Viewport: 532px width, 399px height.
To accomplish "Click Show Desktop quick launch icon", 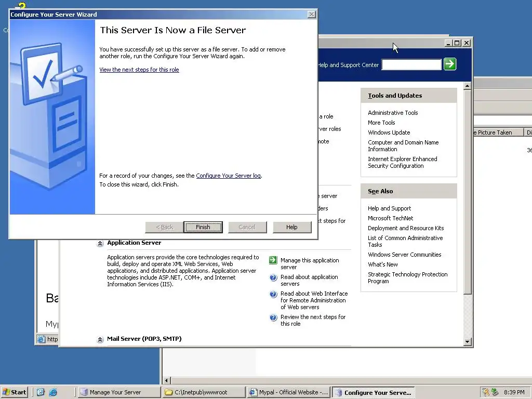I will tap(41, 392).
